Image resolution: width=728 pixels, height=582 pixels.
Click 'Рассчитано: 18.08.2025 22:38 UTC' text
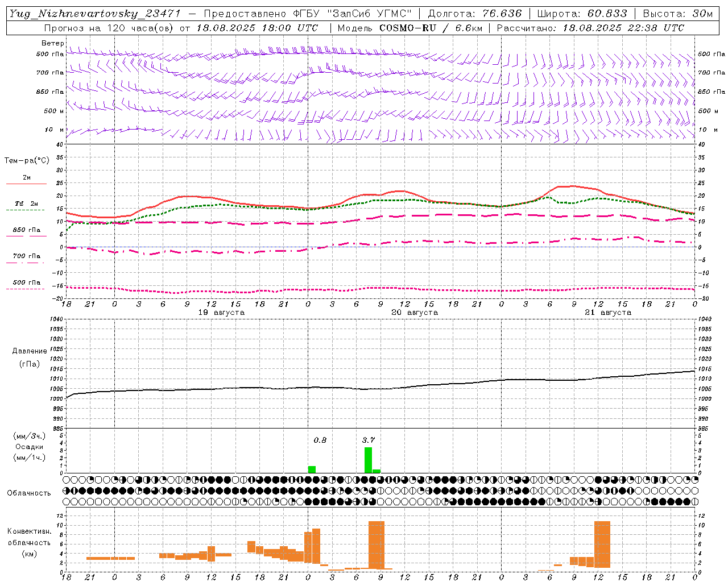(590, 28)
